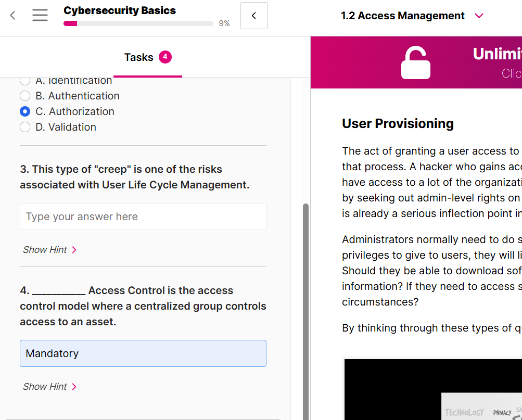Click the answer field containing Mandatory
This screenshot has height=420, width=522.
(143, 353)
